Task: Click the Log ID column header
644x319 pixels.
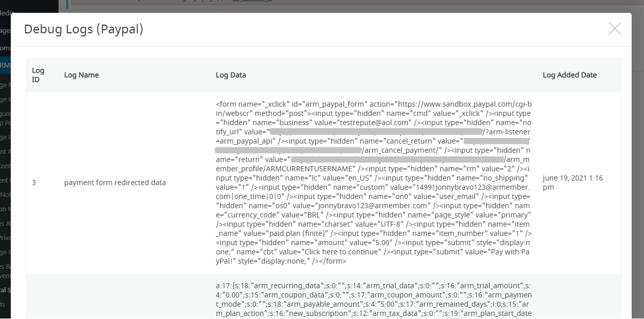Action: tap(39, 75)
